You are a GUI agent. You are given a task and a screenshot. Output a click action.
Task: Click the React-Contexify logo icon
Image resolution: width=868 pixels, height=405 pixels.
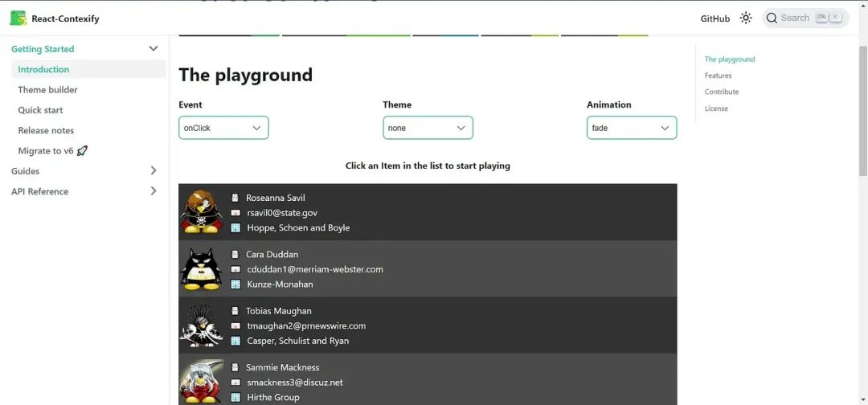(18, 18)
